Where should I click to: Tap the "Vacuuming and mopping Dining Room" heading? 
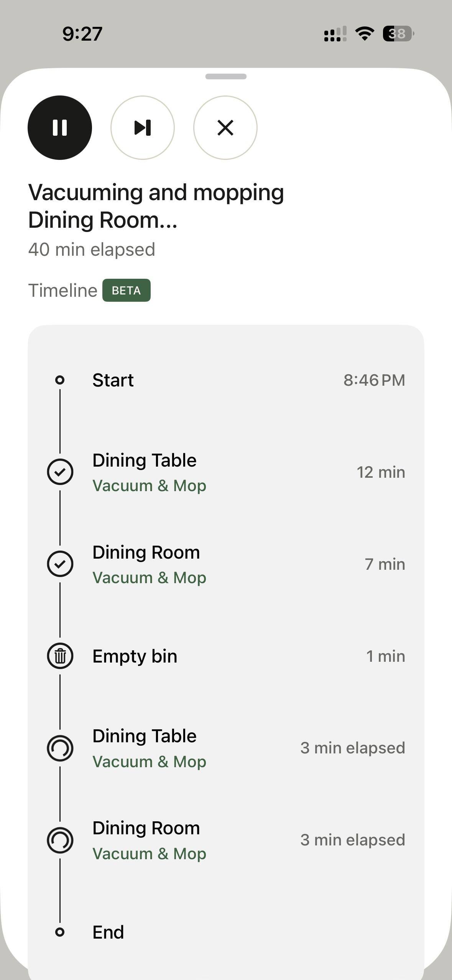click(x=156, y=206)
